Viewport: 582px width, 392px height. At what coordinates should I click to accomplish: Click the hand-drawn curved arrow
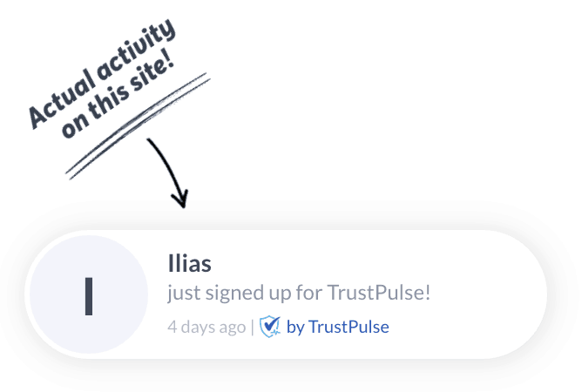pyautogui.click(x=169, y=172)
